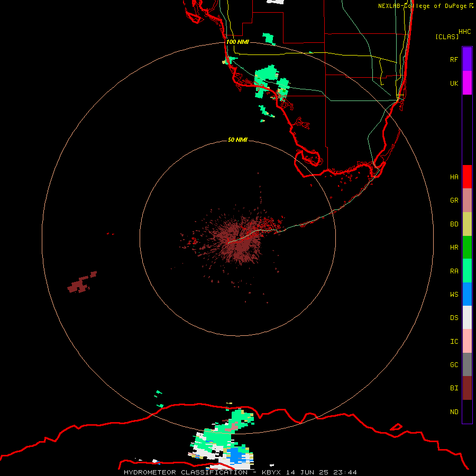Click the light green RA swatch
The width and height of the screenshot is (476, 476).
[x=467, y=271]
